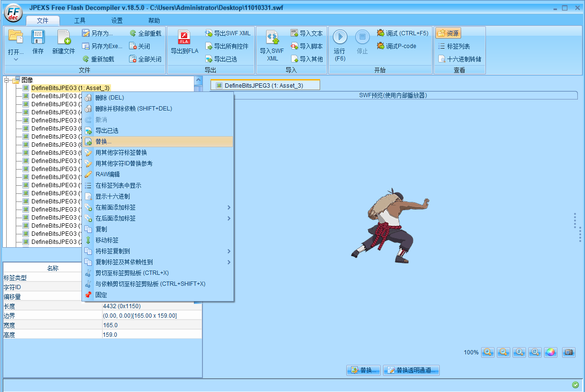Click 导入文本 (Import text)

pos(306,33)
